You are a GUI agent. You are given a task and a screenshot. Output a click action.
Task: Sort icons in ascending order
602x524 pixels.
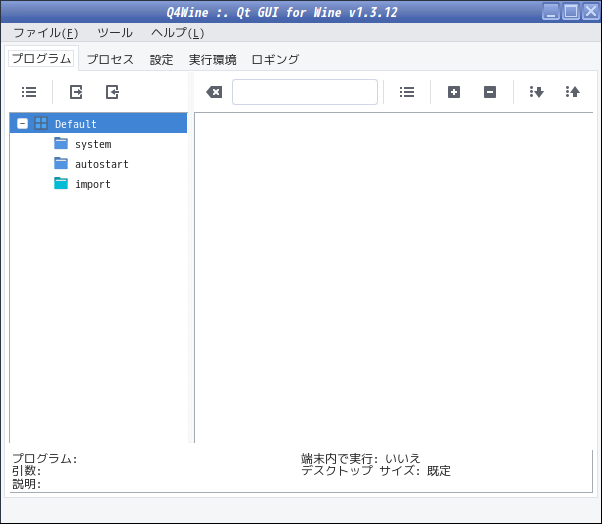click(572, 92)
